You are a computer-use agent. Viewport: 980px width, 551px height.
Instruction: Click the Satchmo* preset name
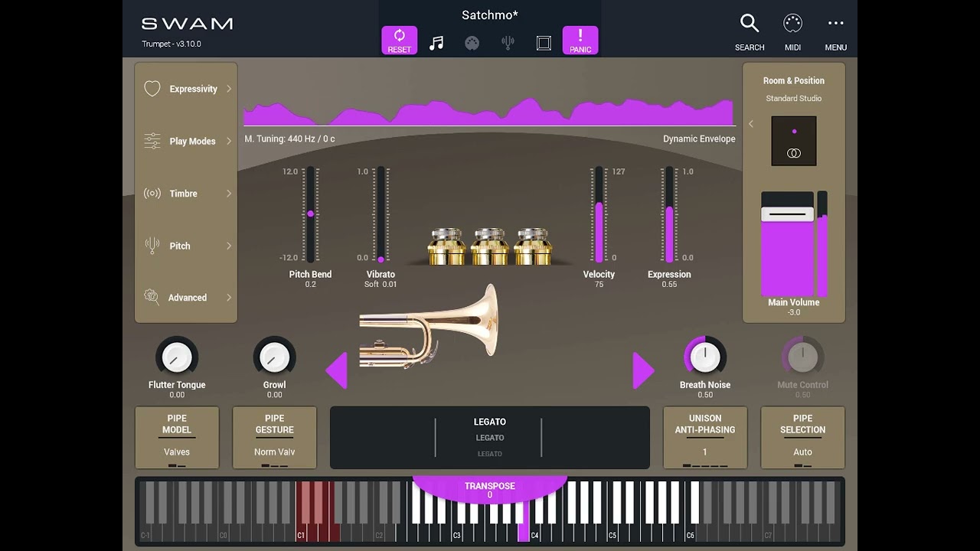(490, 15)
